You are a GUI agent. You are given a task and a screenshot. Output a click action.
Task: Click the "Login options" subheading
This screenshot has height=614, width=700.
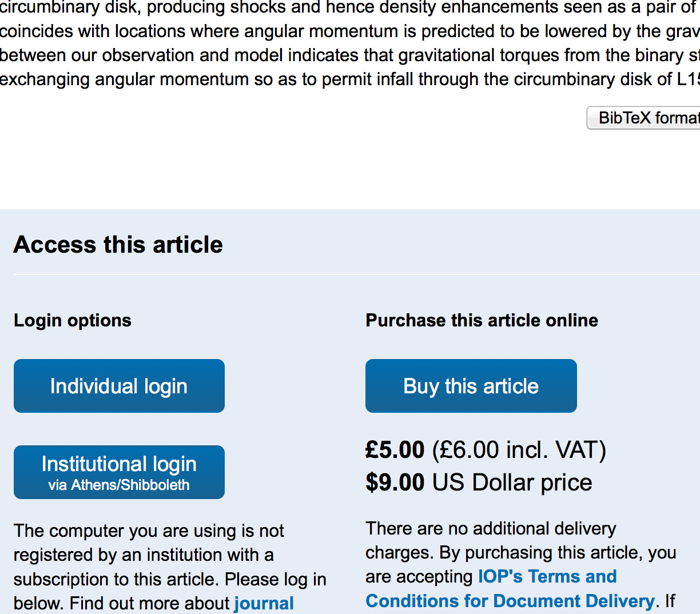73,320
